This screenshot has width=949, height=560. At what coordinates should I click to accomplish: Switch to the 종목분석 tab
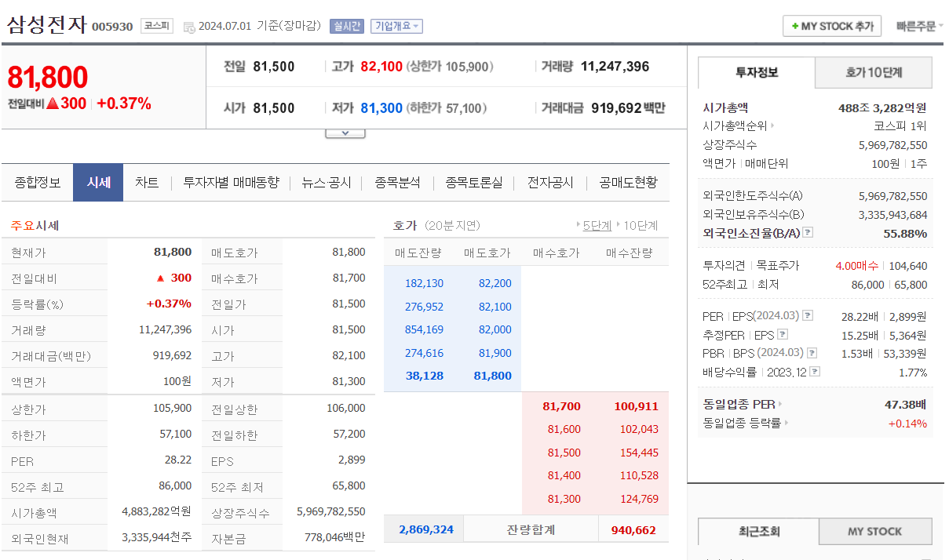(397, 183)
